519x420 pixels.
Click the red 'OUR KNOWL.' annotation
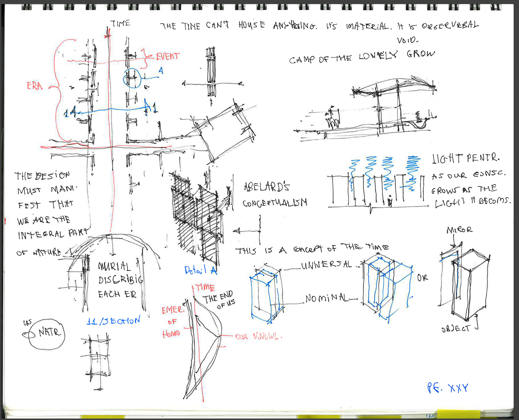point(258,336)
